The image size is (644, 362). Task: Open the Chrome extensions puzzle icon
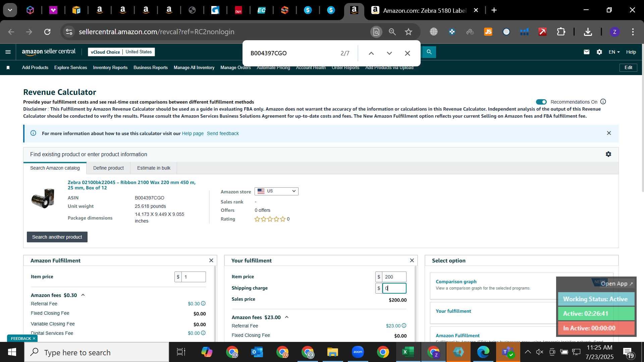(x=561, y=32)
